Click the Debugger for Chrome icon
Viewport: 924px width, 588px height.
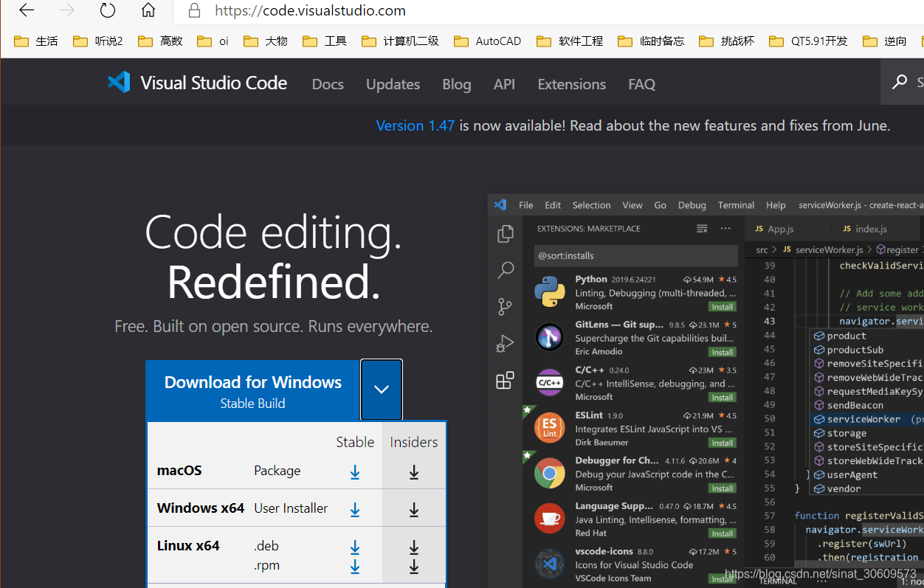click(x=550, y=474)
